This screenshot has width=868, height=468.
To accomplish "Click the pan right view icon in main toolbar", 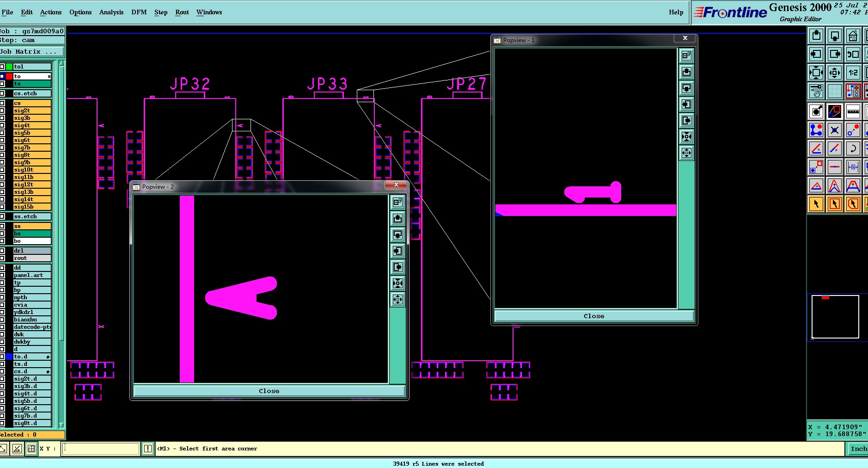I will (x=835, y=54).
